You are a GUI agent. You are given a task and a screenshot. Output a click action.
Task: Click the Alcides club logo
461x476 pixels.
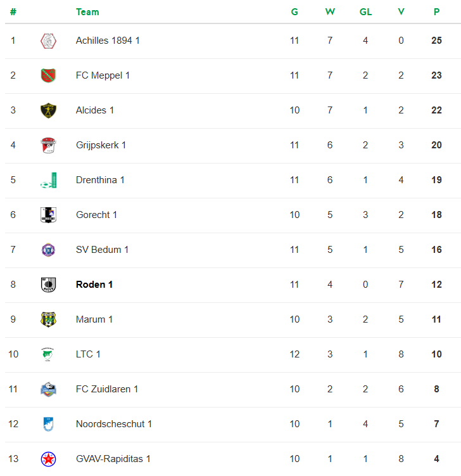[x=48, y=110]
